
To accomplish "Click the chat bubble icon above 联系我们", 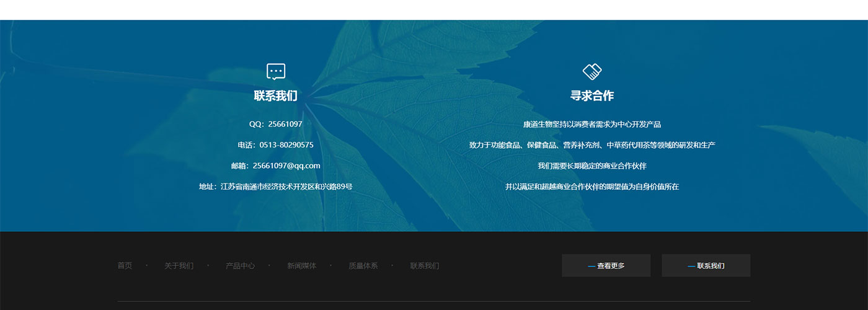I will pyautogui.click(x=276, y=72).
